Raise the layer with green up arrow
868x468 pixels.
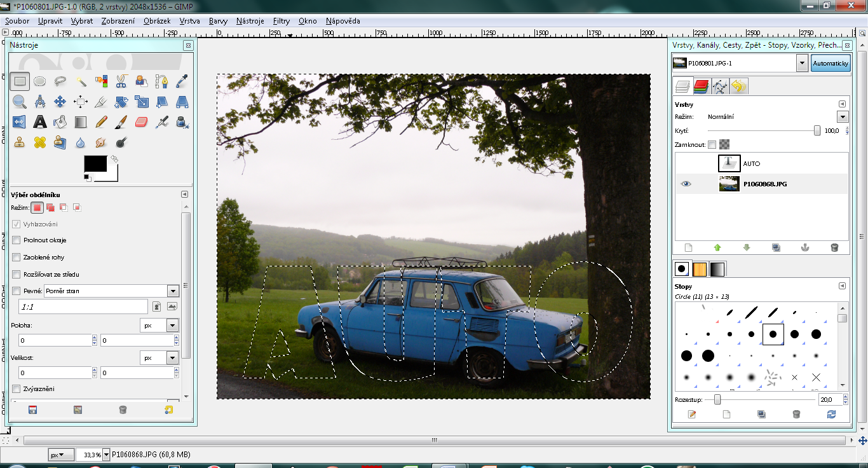pyautogui.click(x=717, y=248)
